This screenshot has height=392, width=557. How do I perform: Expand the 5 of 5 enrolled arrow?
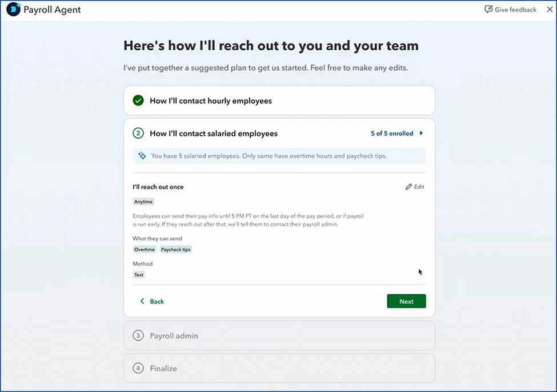[421, 134]
